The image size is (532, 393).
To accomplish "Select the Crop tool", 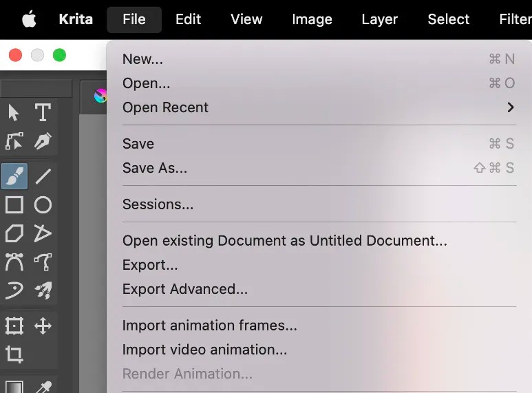I will (14, 354).
